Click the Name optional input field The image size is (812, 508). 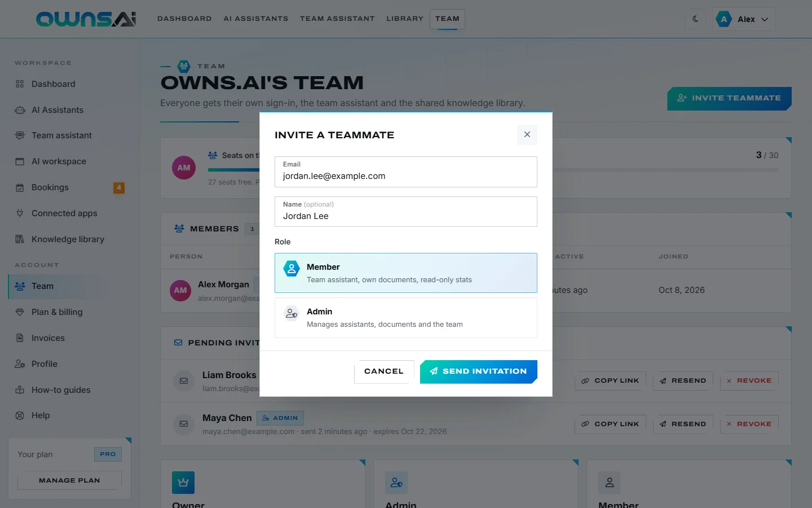point(406,212)
